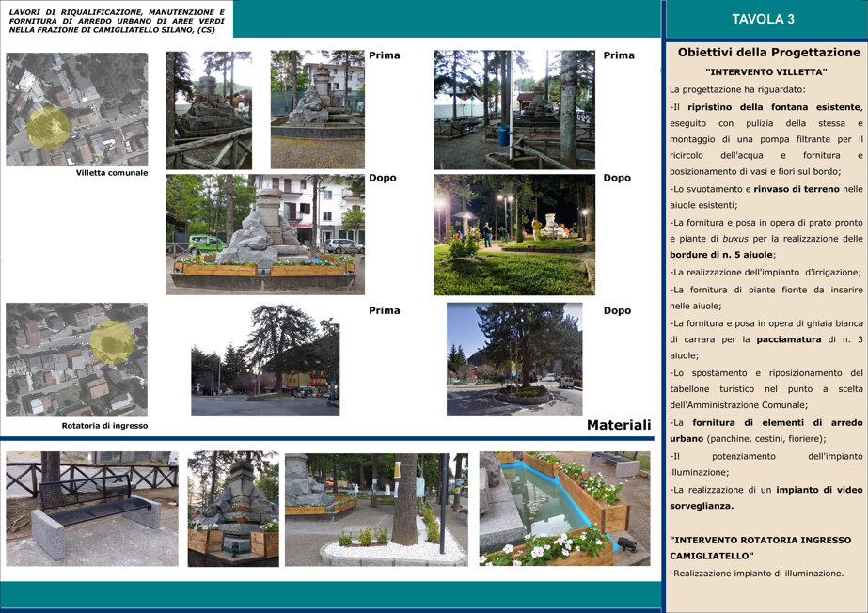Click '-Realizzazione impianto di illuminazione.' line
The height and width of the screenshot is (613, 868).
[x=757, y=574]
